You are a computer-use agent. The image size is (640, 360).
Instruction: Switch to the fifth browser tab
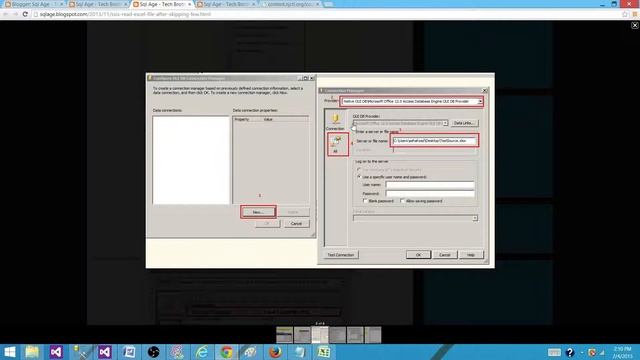click(x=291, y=4)
